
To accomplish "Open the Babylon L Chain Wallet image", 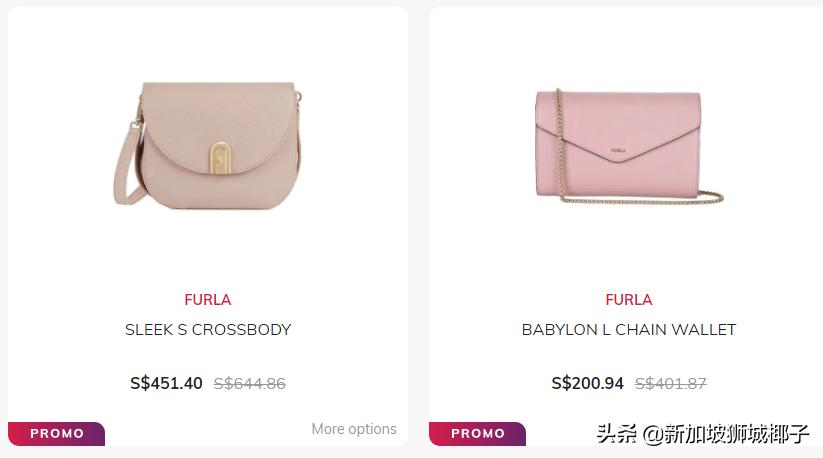I will 629,146.
